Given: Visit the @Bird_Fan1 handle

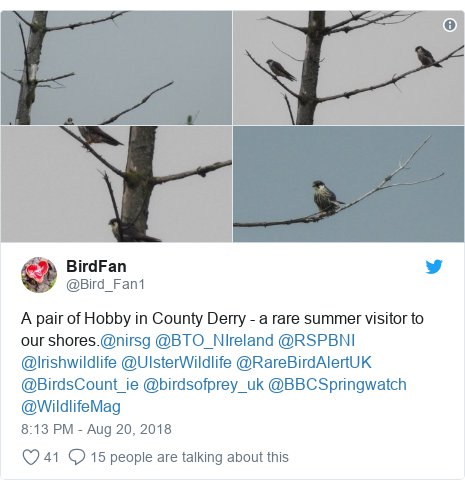Looking at the screenshot, I should click(105, 284).
